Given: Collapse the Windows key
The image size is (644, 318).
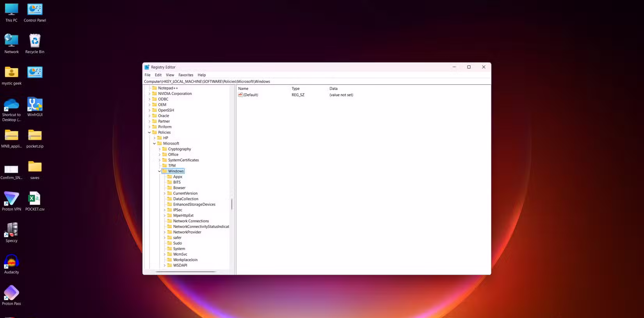Looking at the screenshot, I should click(x=160, y=171).
